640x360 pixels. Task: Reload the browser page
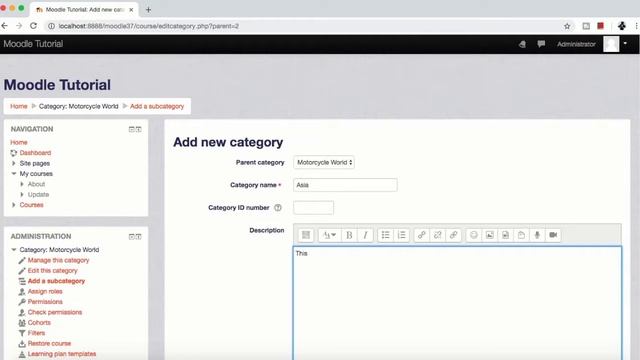(33, 26)
